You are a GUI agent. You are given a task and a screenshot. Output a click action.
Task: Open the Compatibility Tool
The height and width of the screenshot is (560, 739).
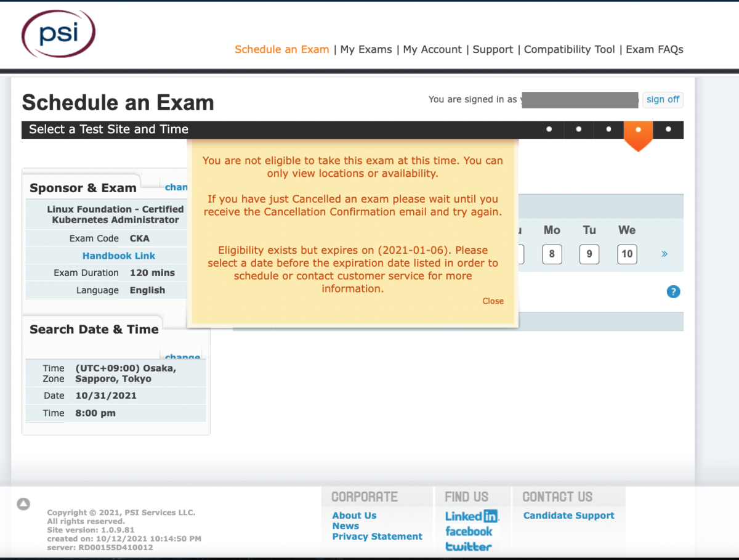570,49
